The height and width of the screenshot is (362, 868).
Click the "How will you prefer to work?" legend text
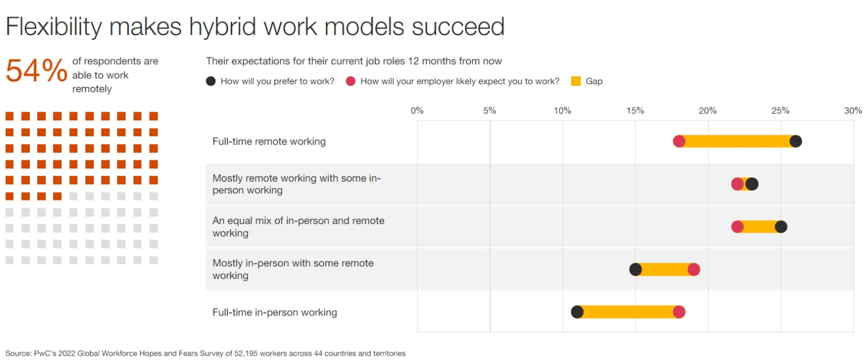point(277,81)
